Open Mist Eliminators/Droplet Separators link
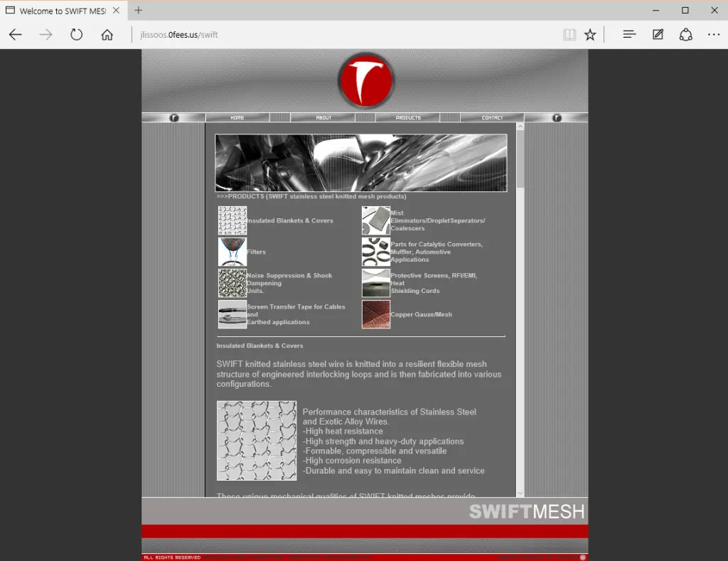Viewport: 728px width, 561px height. 438,220
